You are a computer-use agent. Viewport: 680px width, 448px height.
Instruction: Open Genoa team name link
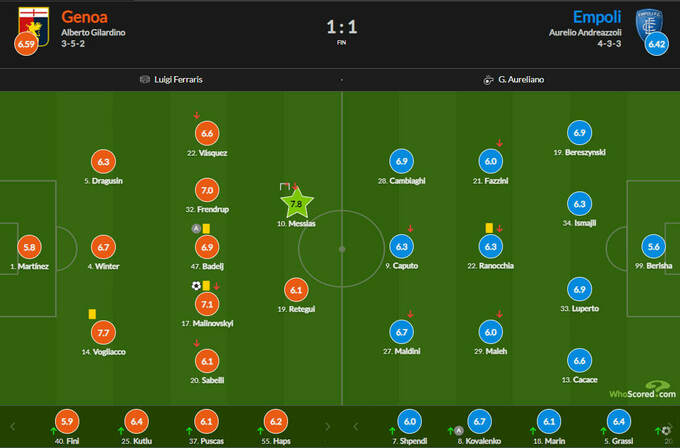86,17
